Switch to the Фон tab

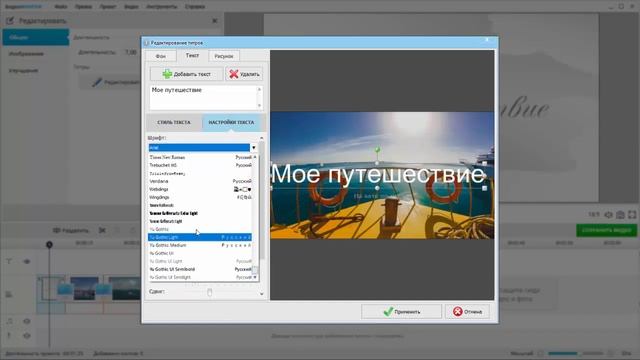(x=161, y=56)
